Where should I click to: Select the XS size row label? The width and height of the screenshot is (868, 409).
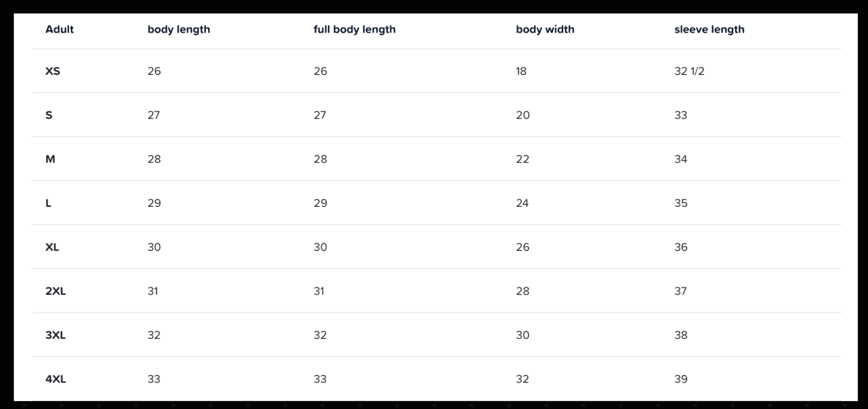tap(53, 71)
